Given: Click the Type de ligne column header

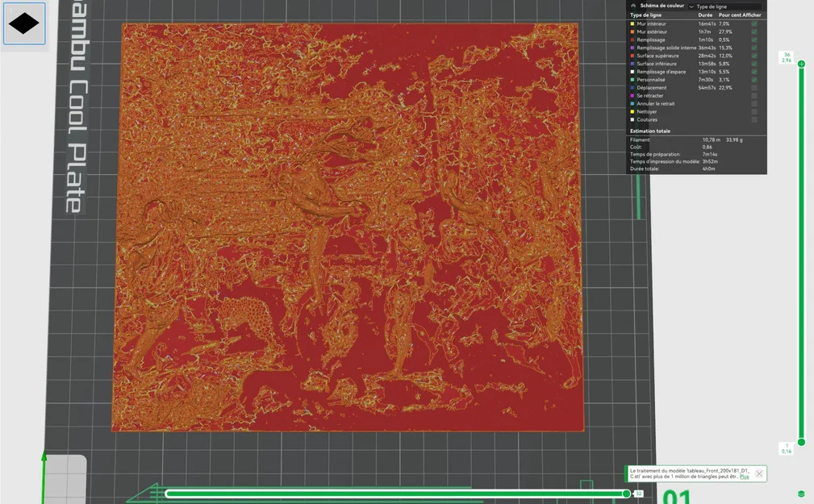Looking at the screenshot, I should point(645,15).
